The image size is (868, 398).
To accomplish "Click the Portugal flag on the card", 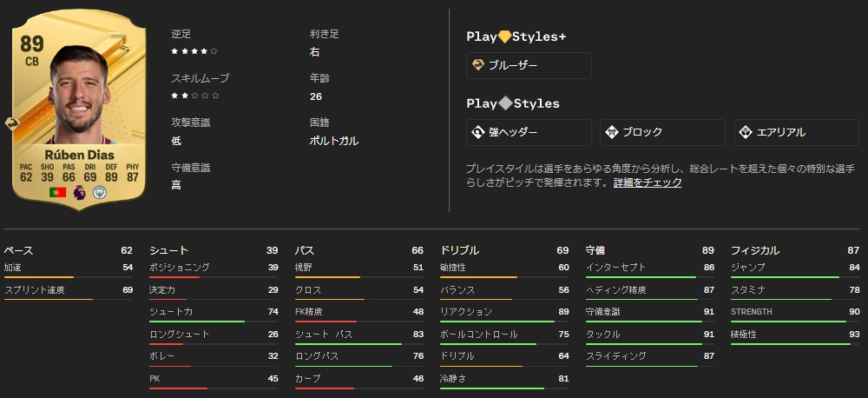I will pos(58,192).
